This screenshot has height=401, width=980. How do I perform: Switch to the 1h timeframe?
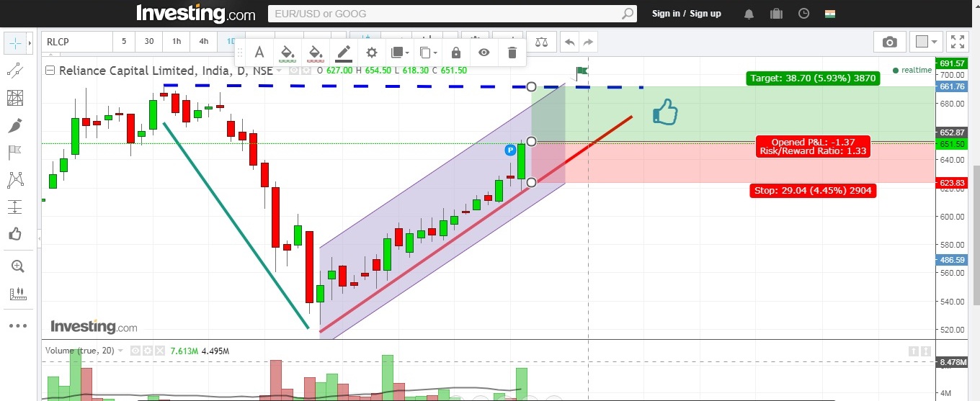(177, 42)
